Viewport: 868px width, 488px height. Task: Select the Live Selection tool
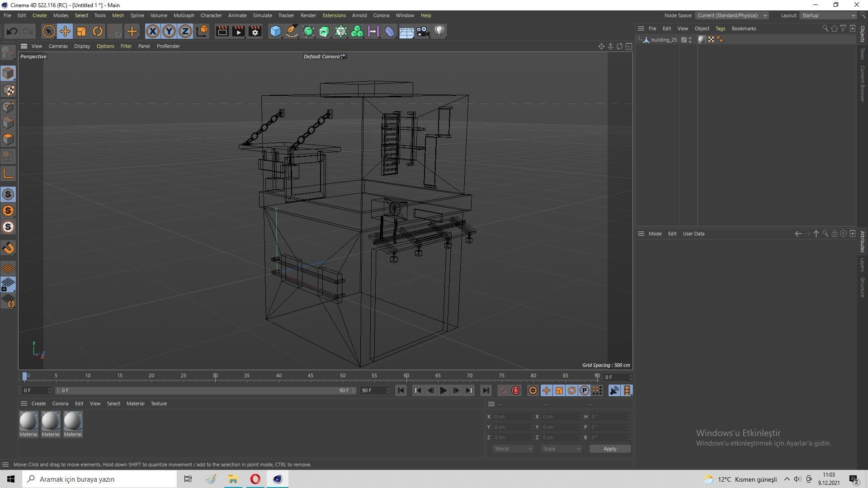[48, 31]
